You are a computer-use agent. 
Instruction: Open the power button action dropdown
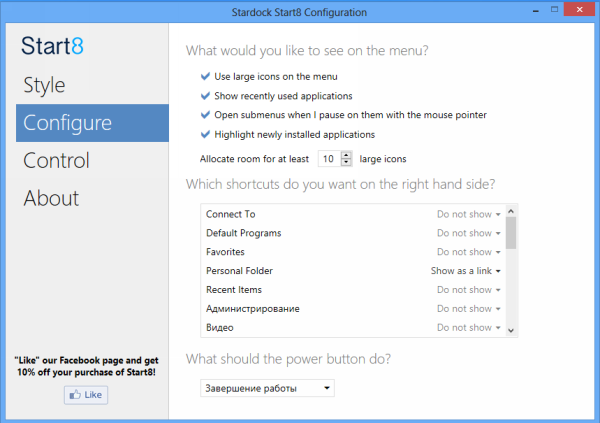267,388
